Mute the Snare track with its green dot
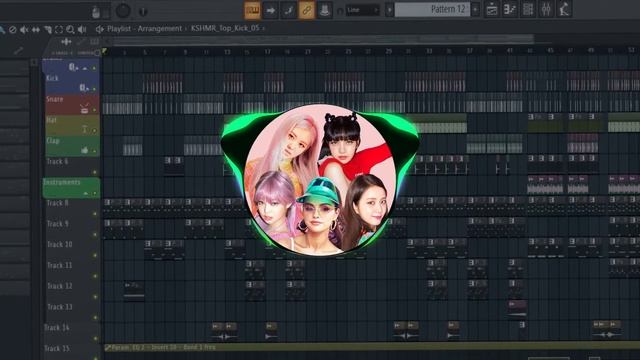This screenshot has width=640, height=360. (95, 110)
